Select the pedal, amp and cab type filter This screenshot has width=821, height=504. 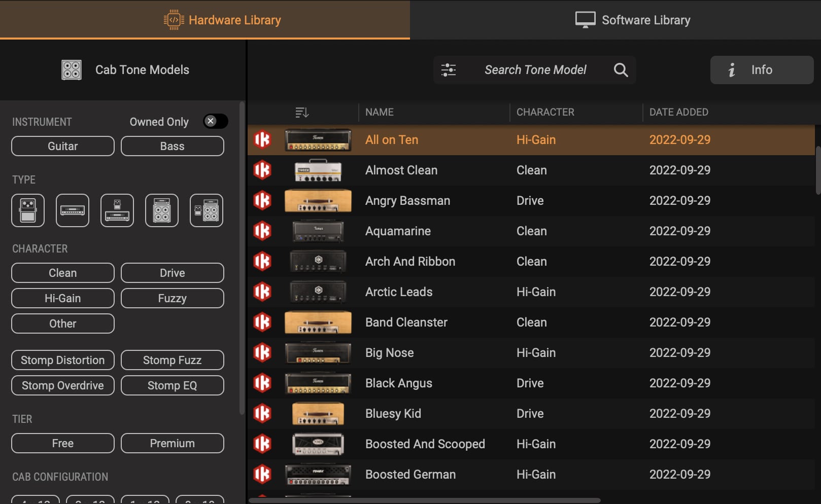pos(207,210)
